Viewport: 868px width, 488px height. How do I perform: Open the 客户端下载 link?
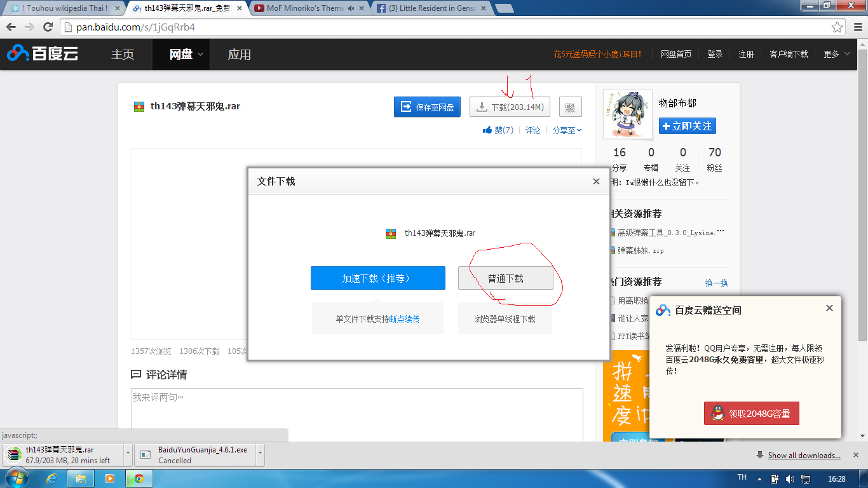(x=789, y=54)
